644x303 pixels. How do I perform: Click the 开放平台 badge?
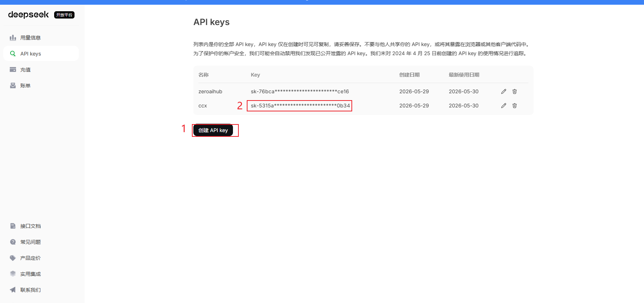click(64, 15)
